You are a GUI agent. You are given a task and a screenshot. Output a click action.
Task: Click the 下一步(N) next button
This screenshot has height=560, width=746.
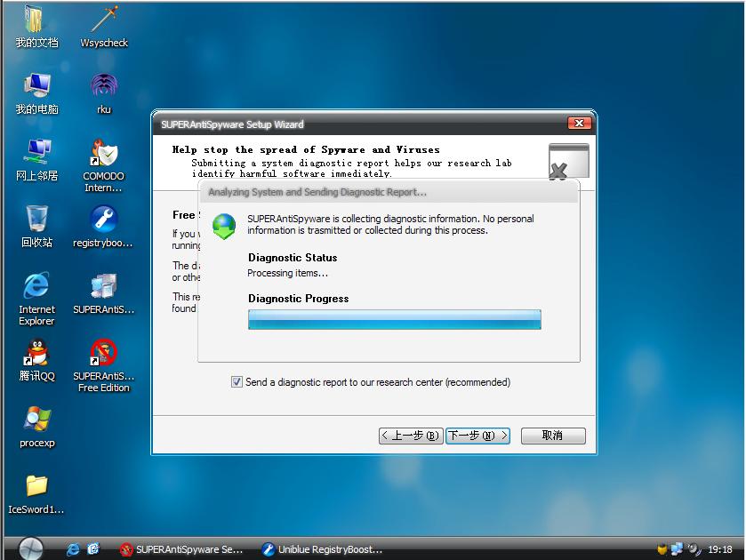[x=477, y=436]
